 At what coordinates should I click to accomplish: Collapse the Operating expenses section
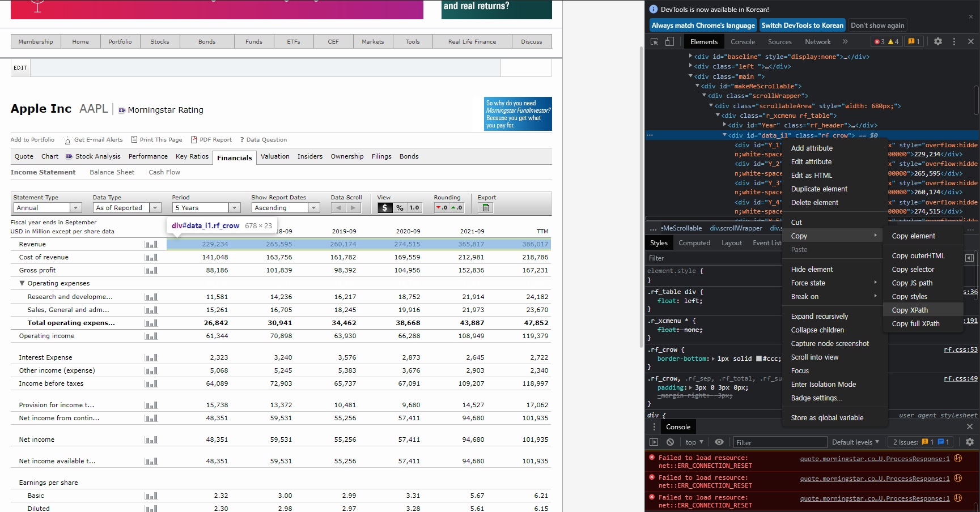click(x=22, y=283)
